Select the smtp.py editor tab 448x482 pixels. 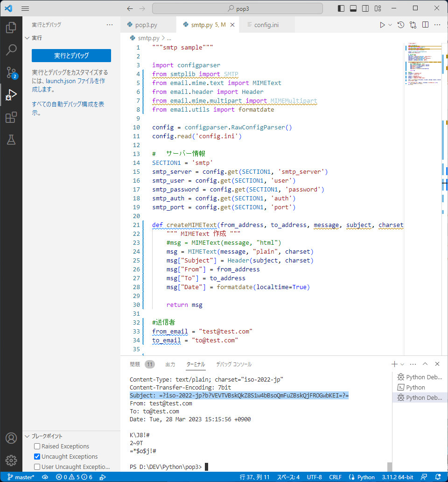(209, 25)
